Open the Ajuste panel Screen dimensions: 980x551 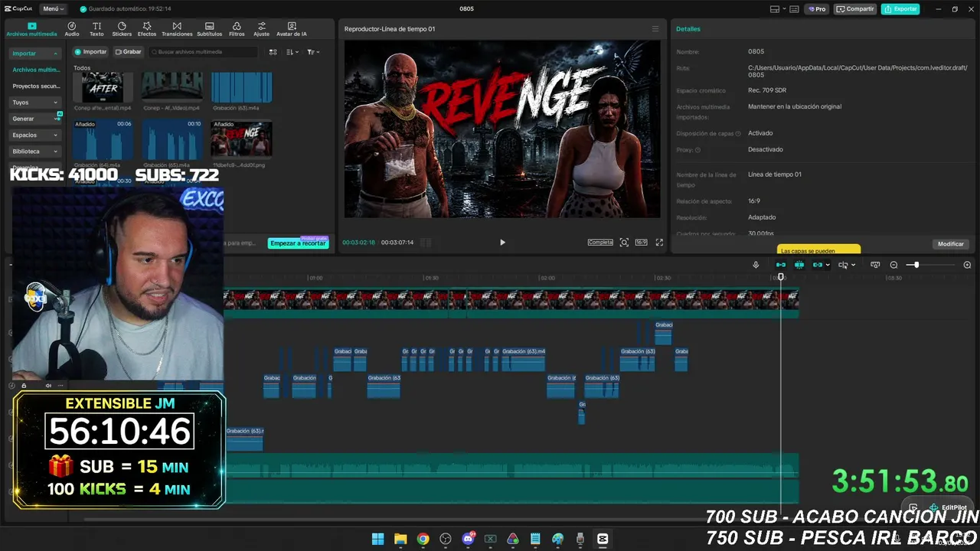coord(262,29)
